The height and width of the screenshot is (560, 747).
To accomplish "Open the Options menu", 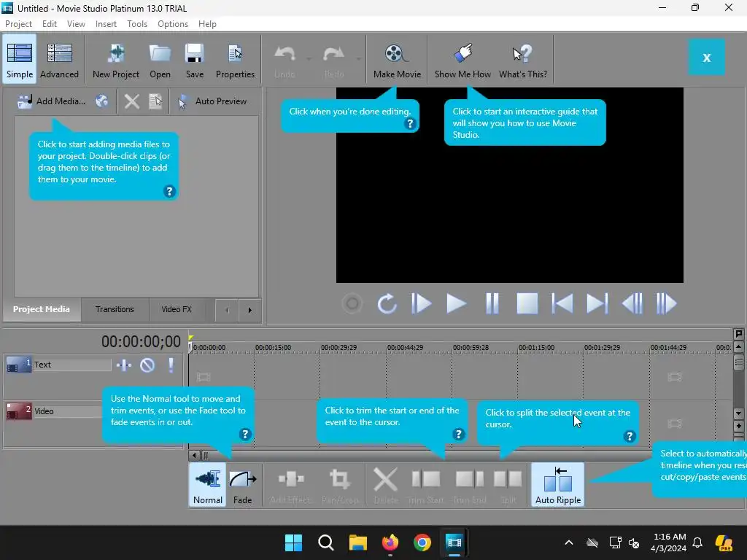I will pos(172,24).
